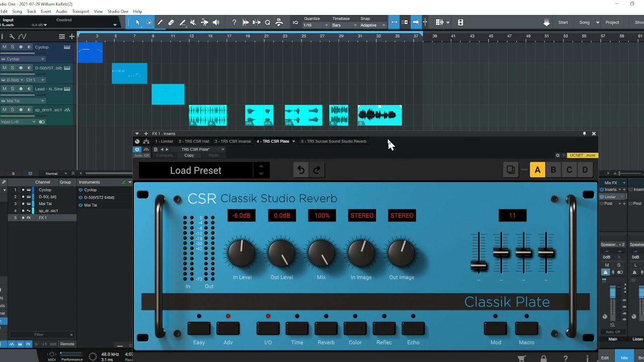Select the Bend tool
This screenshot has width=644, height=362.
(x=204, y=22)
